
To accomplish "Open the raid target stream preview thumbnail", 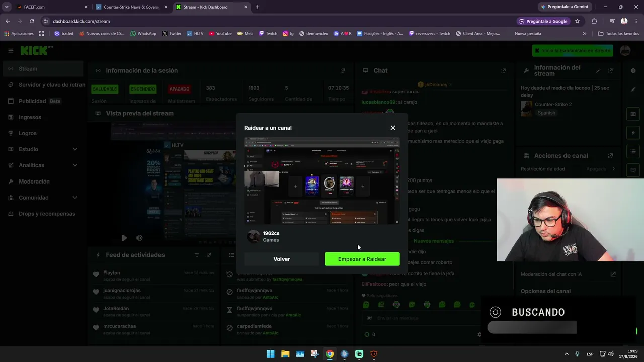I will click(322, 181).
